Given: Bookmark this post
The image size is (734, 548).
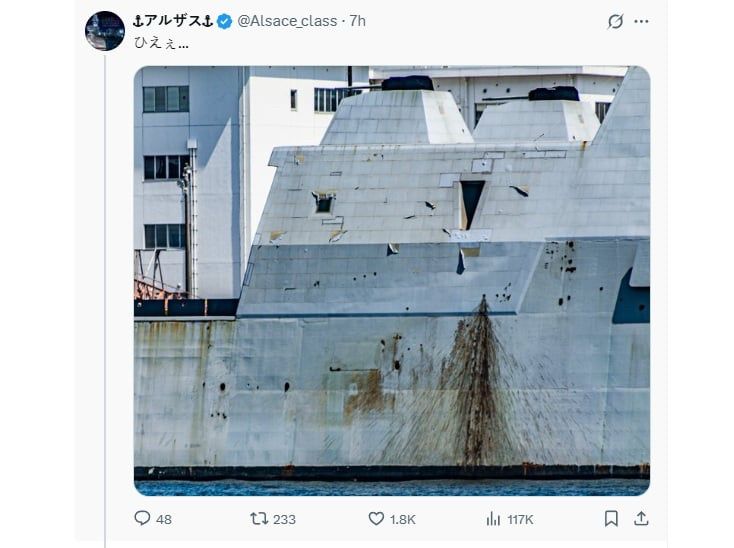Looking at the screenshot, I should (x=611, y=519).
